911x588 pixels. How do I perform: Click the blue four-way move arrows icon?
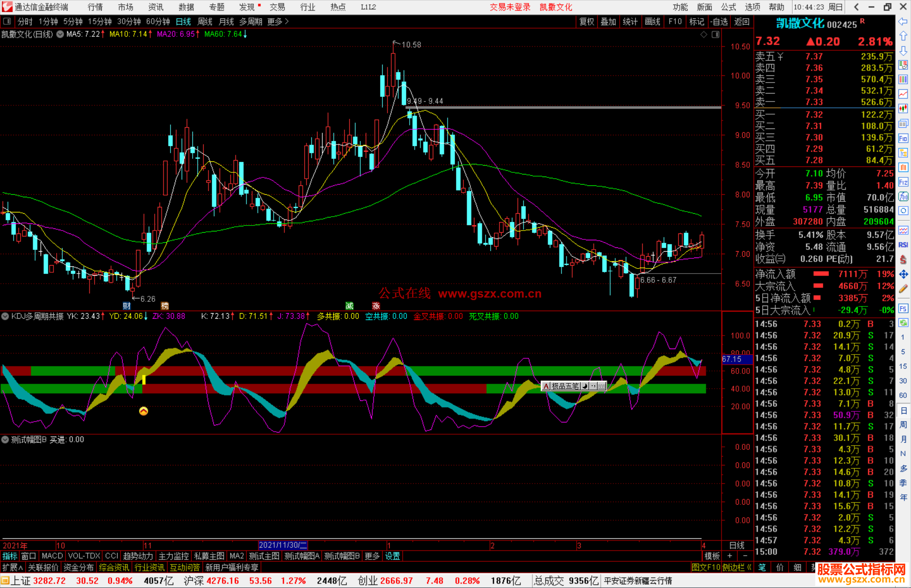pyautogui.click(x=903, y=274)
